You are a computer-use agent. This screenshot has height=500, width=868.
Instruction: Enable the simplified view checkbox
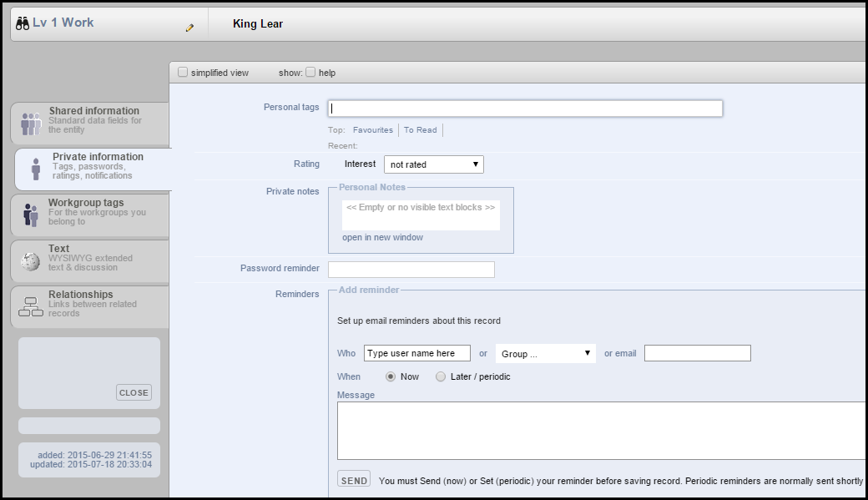click(183, 72)
